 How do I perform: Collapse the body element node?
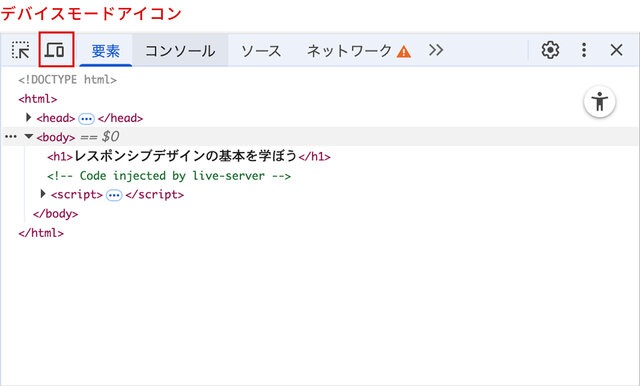(x=29, y=136)
